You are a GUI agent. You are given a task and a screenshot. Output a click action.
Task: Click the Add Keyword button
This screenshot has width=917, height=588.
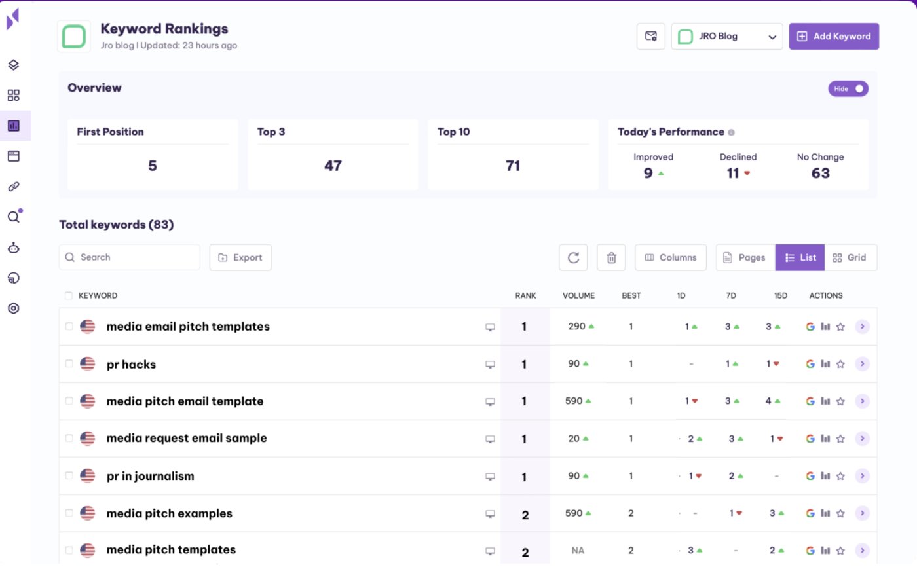pos(834,36)
